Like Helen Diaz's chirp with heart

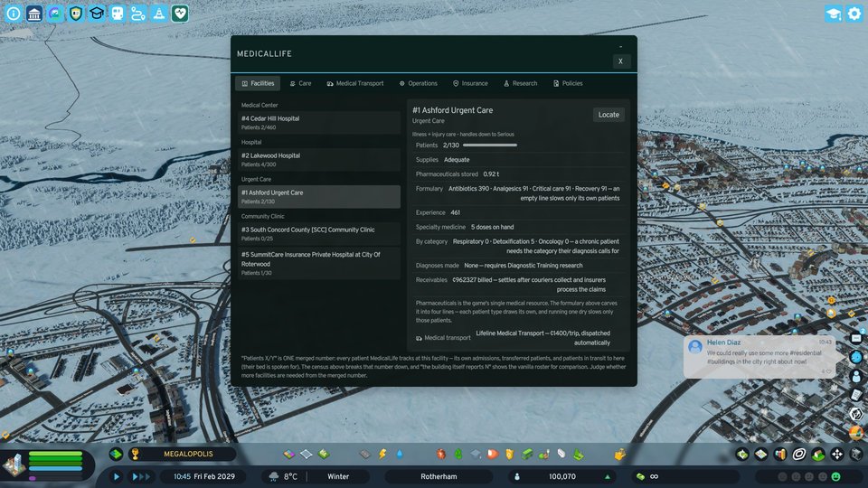tap(829, 371)
